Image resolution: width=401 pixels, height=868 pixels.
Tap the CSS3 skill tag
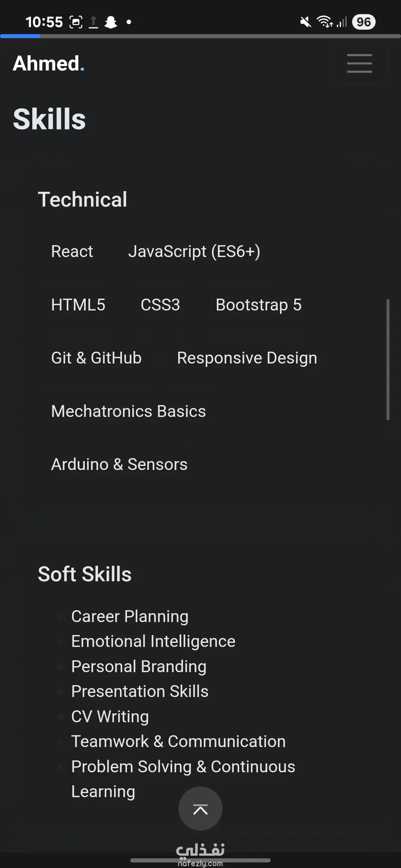pos(160,305)
